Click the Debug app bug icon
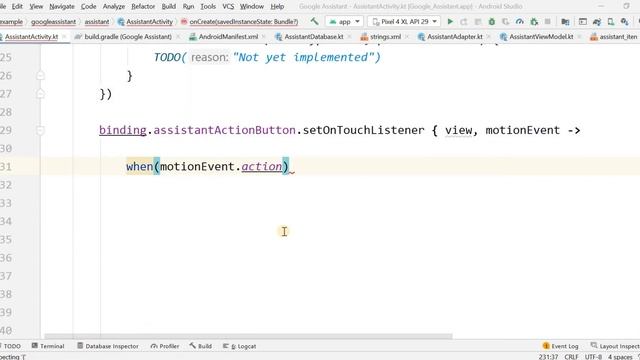The height and width of the screenshot is (360, 640). point(491,21)
